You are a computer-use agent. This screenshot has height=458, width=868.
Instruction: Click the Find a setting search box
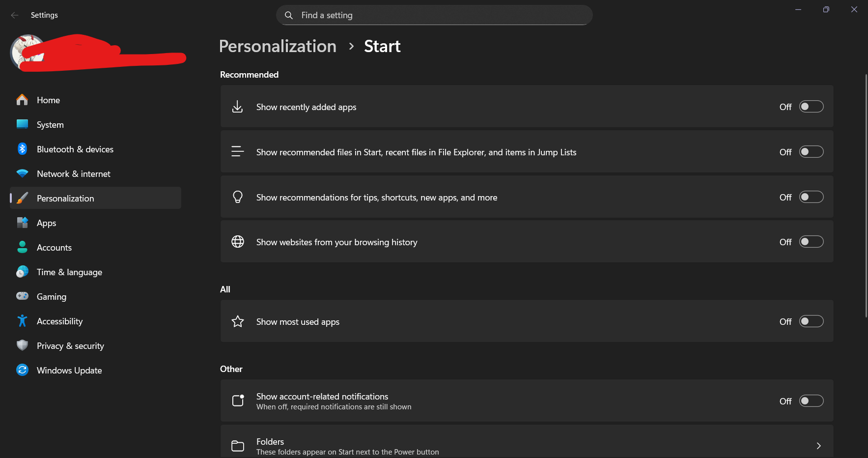(442, 15)
